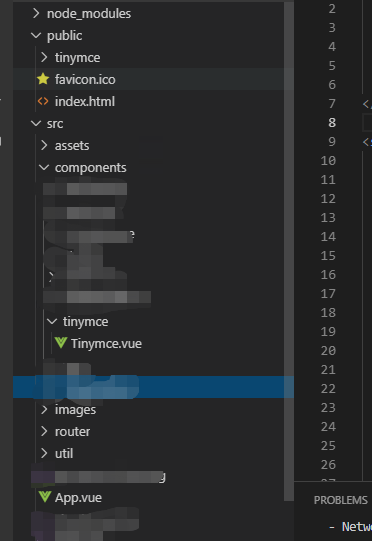Expand the tinymce folder under public
The width and height of the screenshot is (372, 541).
[x=44, y=57]
